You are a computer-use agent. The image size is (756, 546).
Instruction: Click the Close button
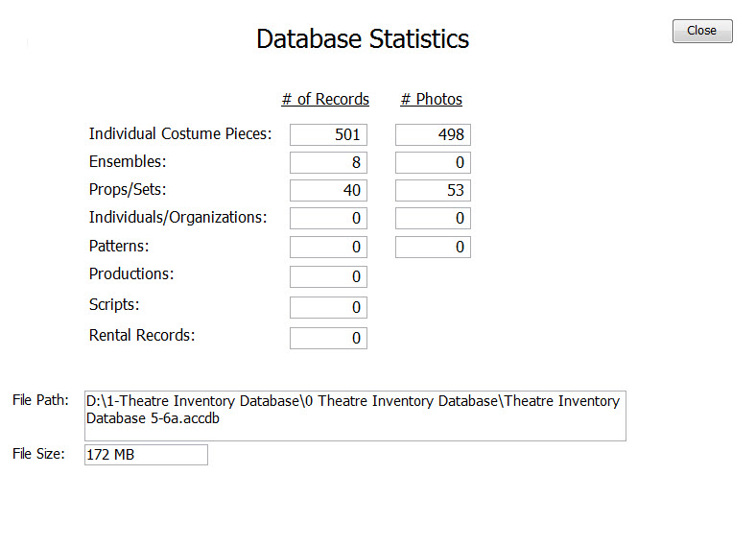coord(702,31)
